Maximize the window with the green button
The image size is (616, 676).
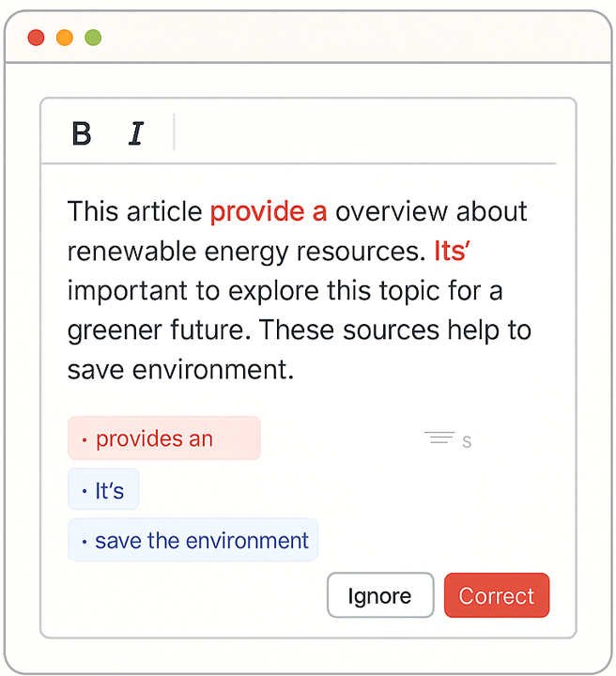pos(93,38)
